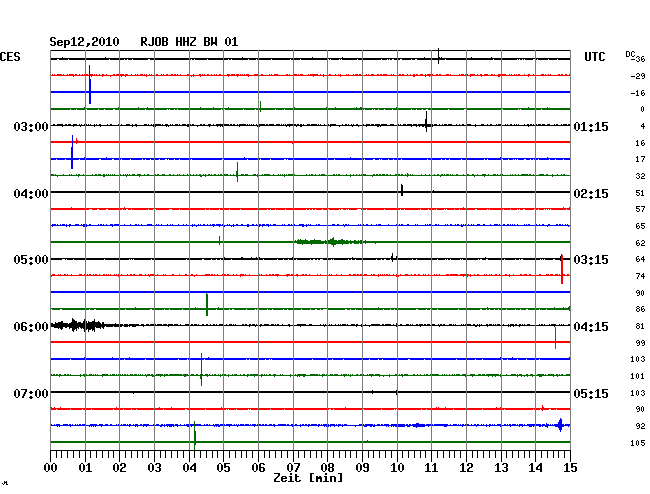650x494 pixels.
Task: Click the UTC header label
Action: pos(594,57)
